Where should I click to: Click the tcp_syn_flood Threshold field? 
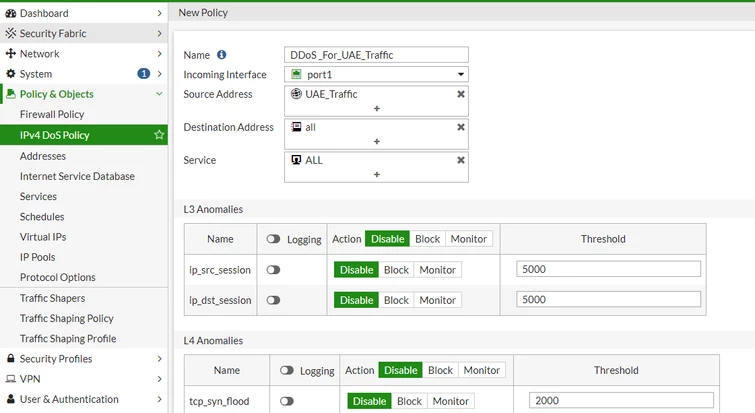[621, 400]
